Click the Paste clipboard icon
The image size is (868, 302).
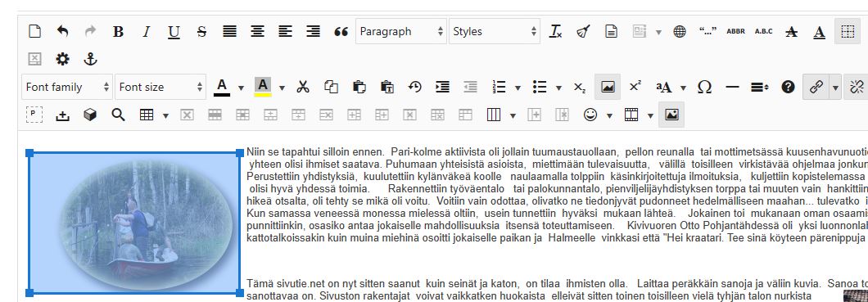tap(359, 87)
